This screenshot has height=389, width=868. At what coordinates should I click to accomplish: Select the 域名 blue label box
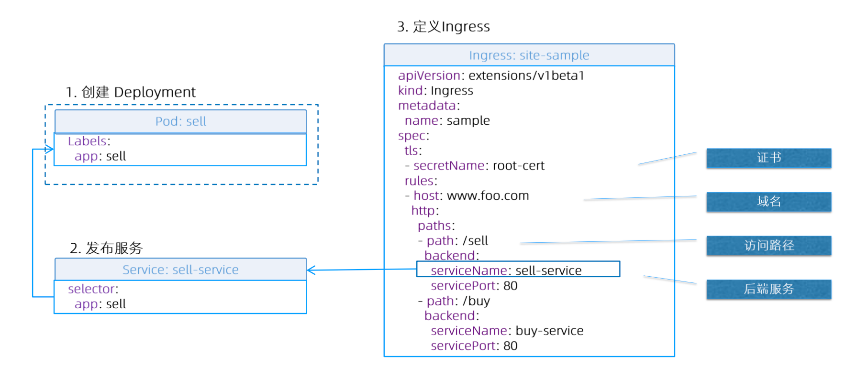click(x=768, y=202)
